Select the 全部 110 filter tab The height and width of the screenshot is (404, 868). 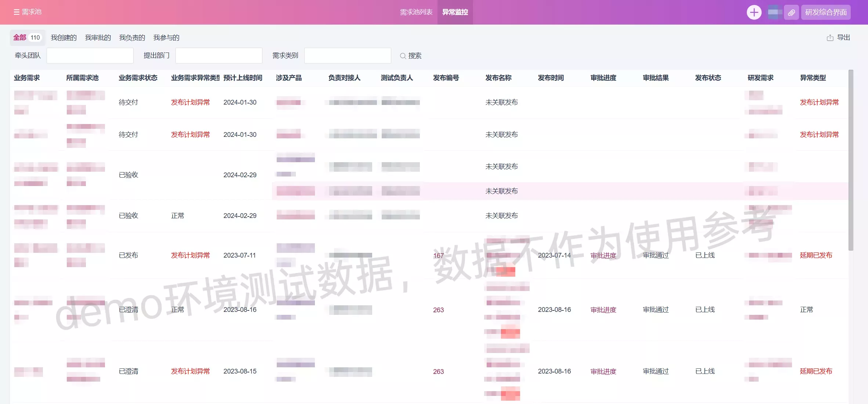pos(27,37)
